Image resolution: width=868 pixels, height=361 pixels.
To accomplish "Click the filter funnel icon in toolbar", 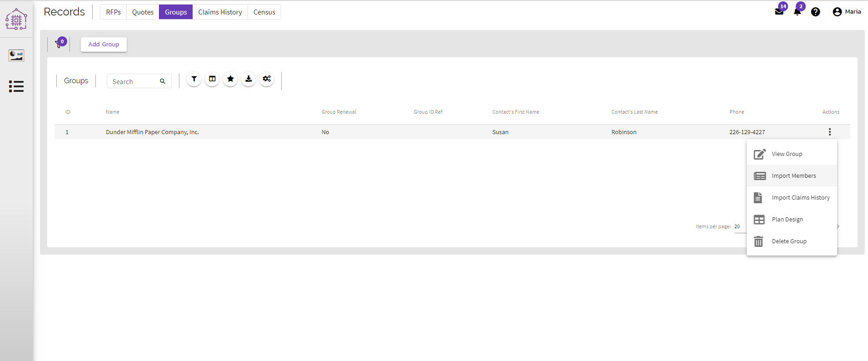I will pyautogui.click(x=194, y=79).
